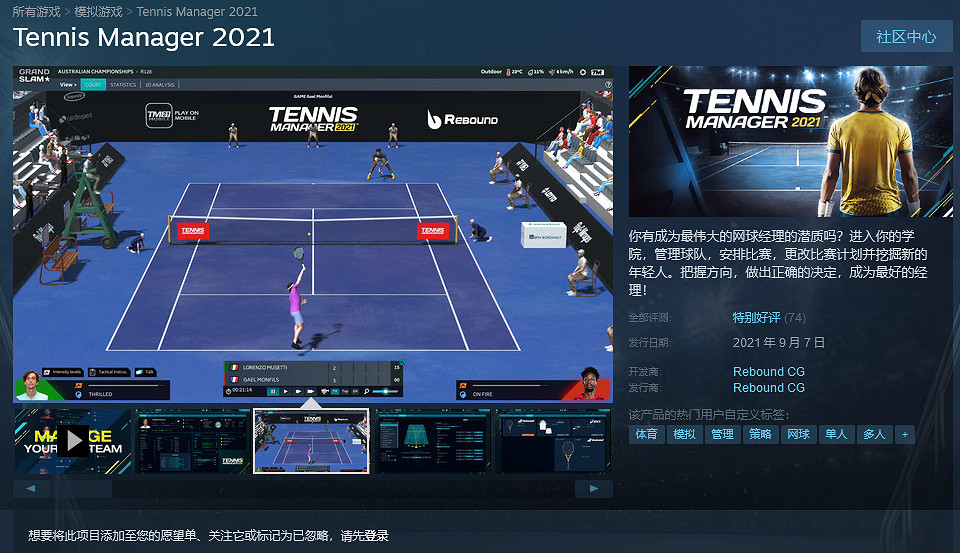The width and height of the screenshot is (960, 553).
Task: Go to 所有游戏 in the breadcrumb
Action: point(38,12)
